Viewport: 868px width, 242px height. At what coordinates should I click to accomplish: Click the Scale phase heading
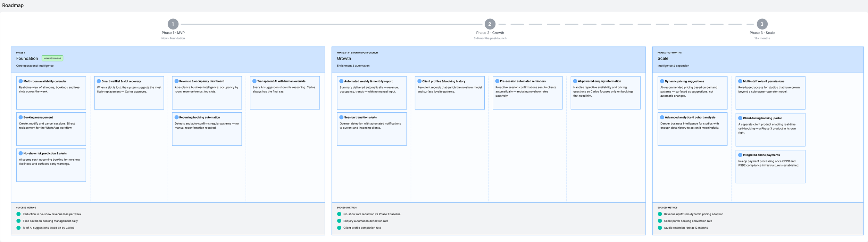coord(663,58)
